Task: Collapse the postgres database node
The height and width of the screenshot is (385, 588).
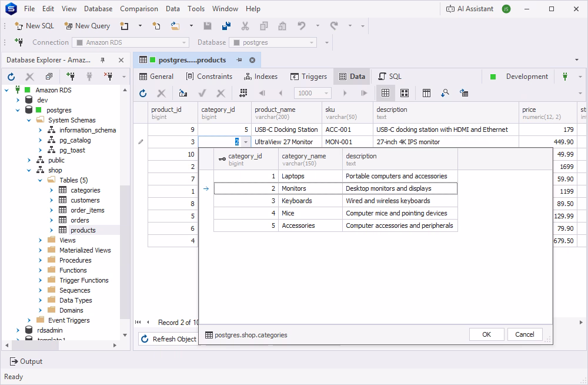Action: [18, 110]
